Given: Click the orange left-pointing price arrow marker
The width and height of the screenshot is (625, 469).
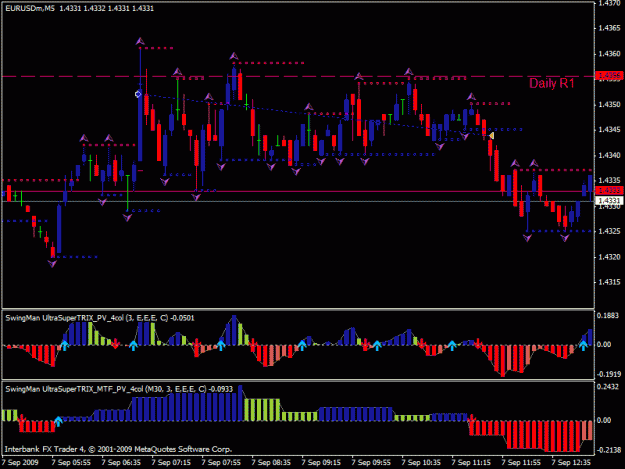Looking at the screenshot, I should point(491,136).
